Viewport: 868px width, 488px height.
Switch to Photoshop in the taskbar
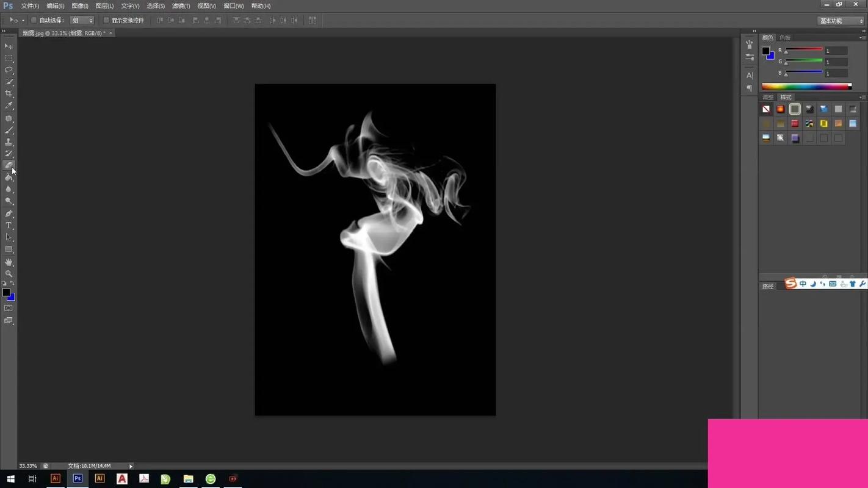tap(78, 479)
